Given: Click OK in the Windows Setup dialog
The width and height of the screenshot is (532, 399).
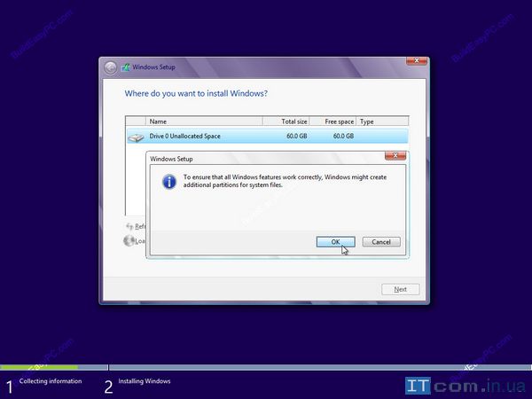Looking at the screenshot, I should pyautogui.click(x=335, y=242).
